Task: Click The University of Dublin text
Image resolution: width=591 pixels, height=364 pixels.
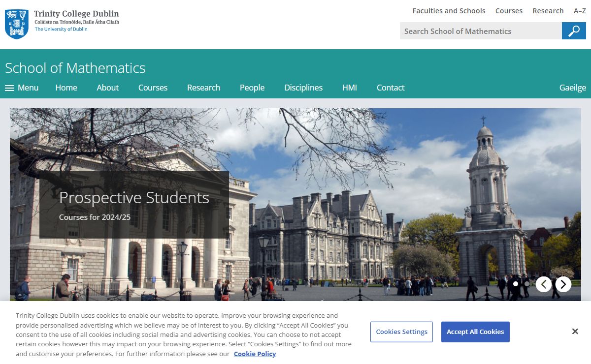Action: click(x=61, y=29)
